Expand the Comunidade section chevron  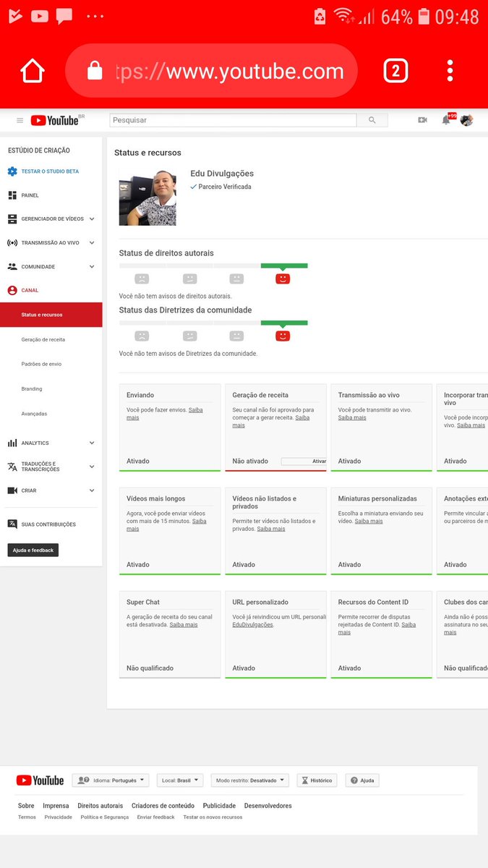92,266
